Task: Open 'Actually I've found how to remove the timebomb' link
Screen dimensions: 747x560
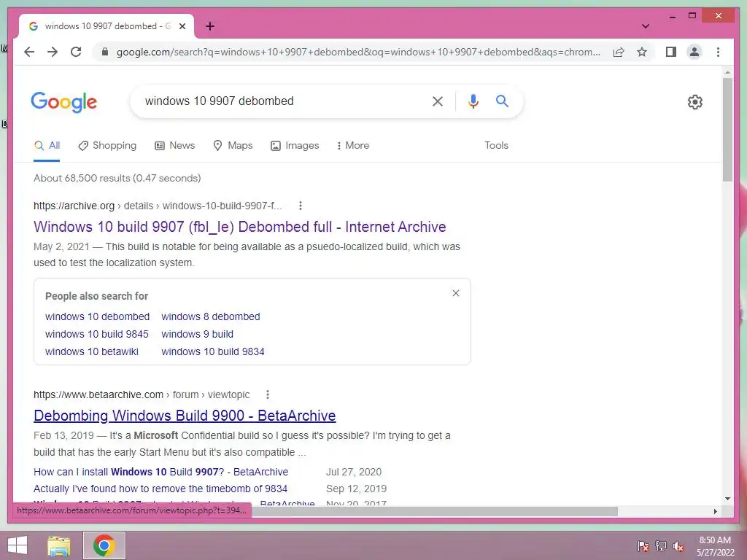Action: [x=160, y=489]
